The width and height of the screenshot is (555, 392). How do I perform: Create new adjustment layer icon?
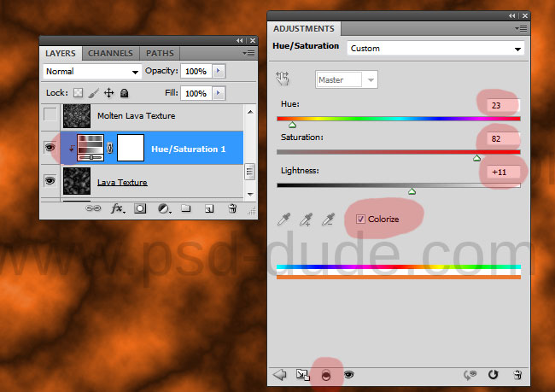tap(164, 208)
